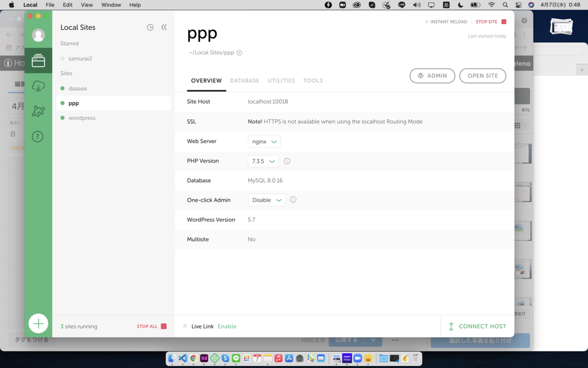Open the Connect cloud icon in sidebar
Viewport: 588px width, 368px height.
[38, 86]
